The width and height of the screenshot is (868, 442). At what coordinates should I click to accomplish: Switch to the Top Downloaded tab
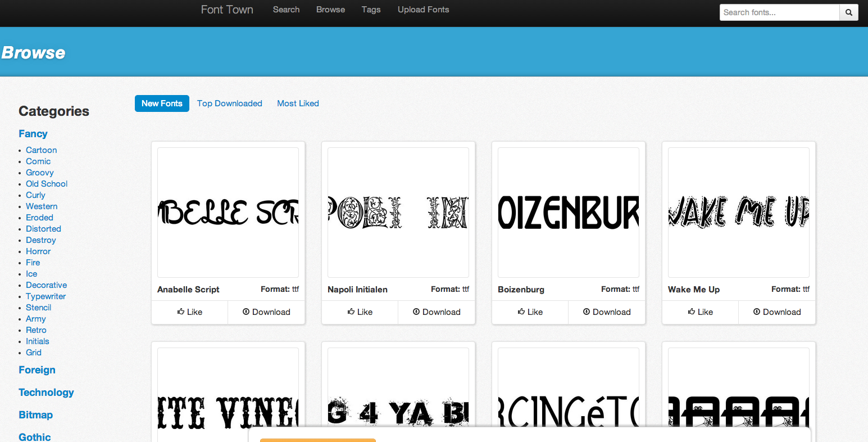pos(230,103)
